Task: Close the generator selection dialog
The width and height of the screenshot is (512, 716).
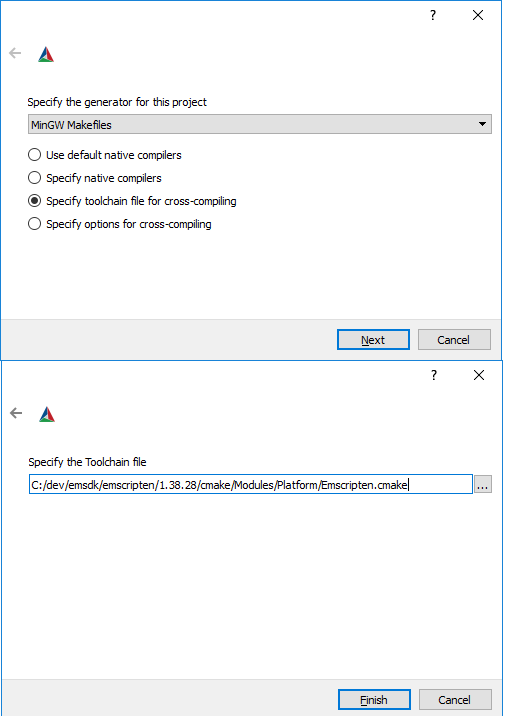Action: click(x=478, y=15)
